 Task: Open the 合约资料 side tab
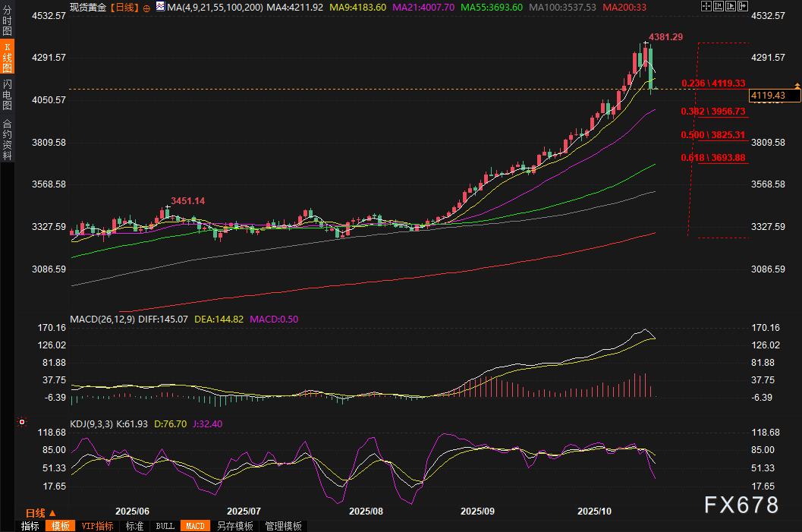click(7, 139)
